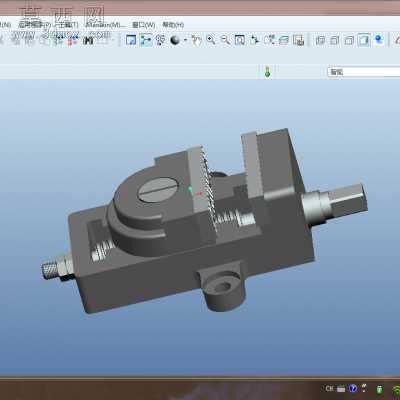Open the 帮助(H) menu
Screen dimensions: 400x400
click(x=173, y=25)
